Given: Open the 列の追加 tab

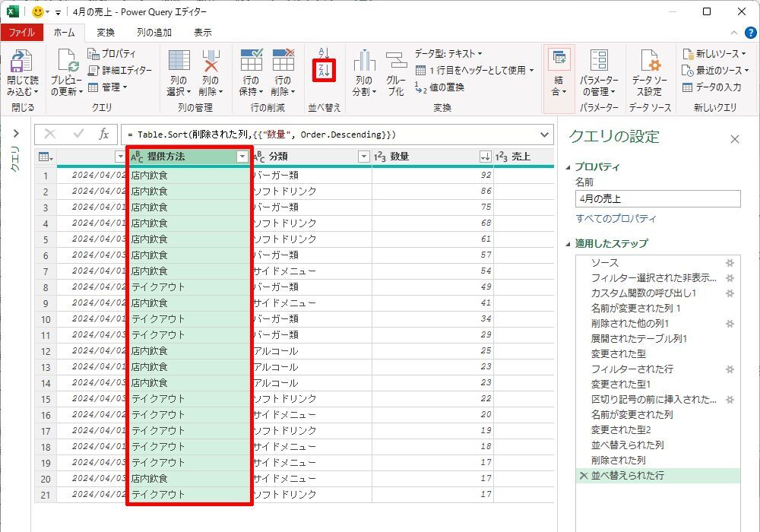Looking at the screenshot, I should point(154,33).
